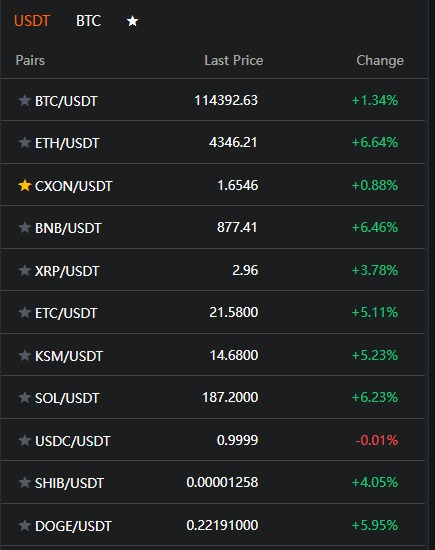The image size is (435, 550).
Task: Open the BTC/USDT 114392.63 price row
Action: [213, 100]
